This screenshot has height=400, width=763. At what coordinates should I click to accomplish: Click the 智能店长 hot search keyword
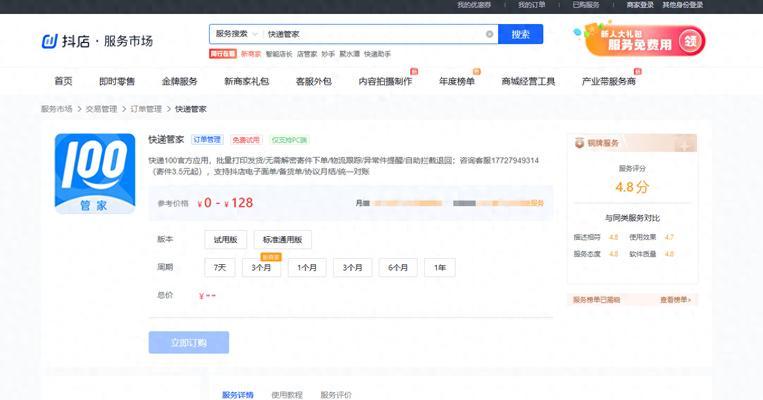click(x=279, y=54)
